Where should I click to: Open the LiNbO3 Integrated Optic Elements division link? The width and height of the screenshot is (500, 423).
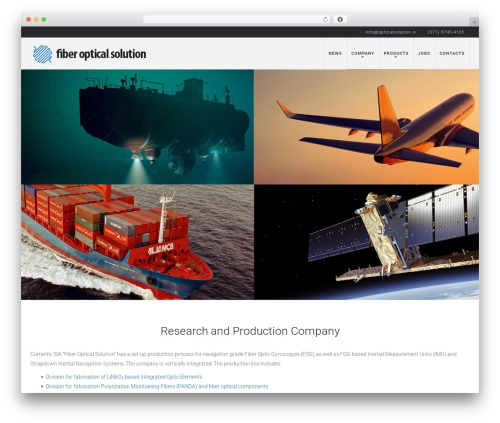click(x=124, y=377)
